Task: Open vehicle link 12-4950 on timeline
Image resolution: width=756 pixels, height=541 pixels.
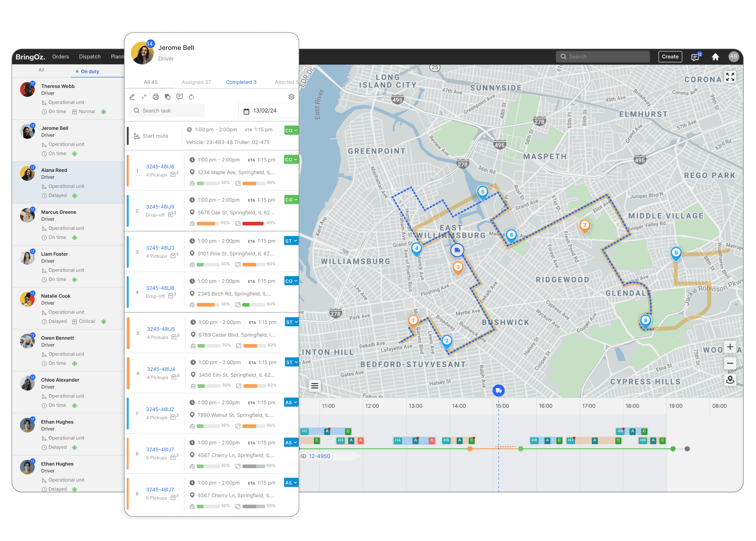Action: (320, 456)
